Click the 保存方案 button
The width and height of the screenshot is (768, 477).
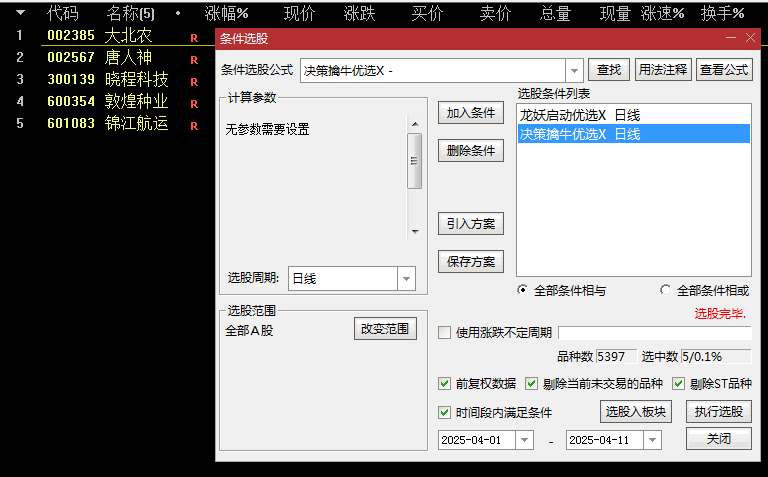tap(471, 262)
